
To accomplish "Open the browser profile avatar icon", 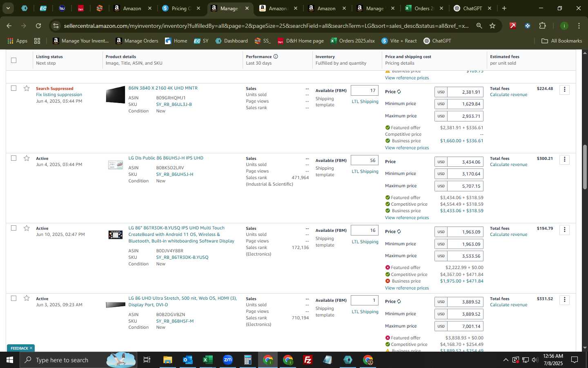I will (x=564, y=26).
